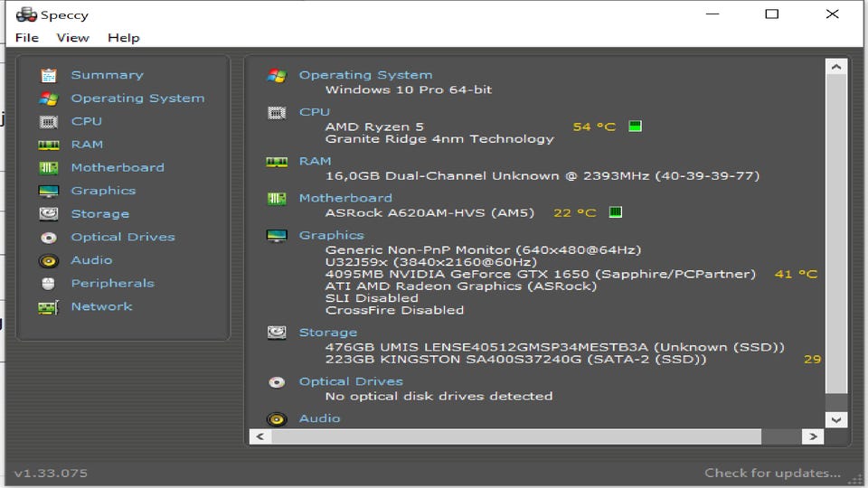Click the horizontal scrollbar thumb
The height and width of the screenshot is (488, 868).
click(x=516, y=436)
